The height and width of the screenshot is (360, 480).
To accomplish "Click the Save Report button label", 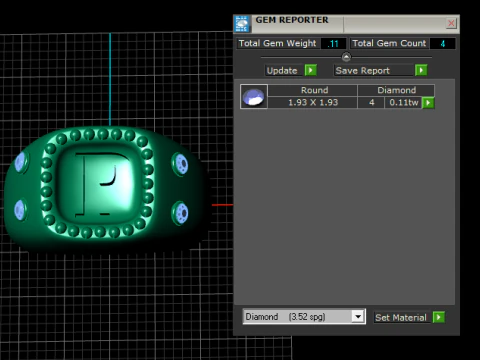I will point(363,71).
